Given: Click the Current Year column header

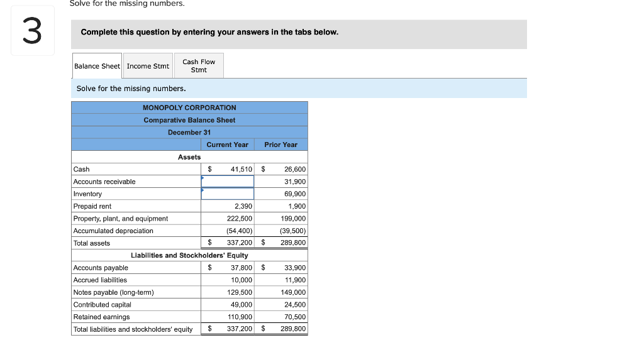Looking at the screenshot, I should pyautogui.click(x=227, y=145).
